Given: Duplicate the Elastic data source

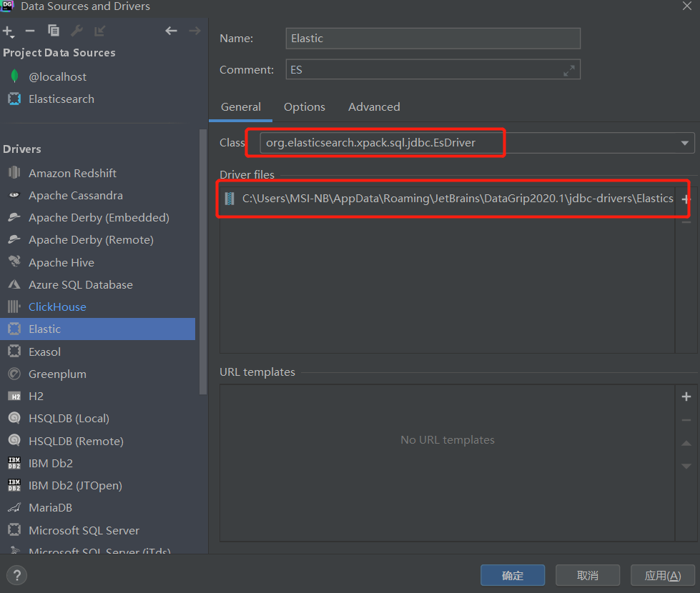Looking at the screenshot, I should point(52,31).
